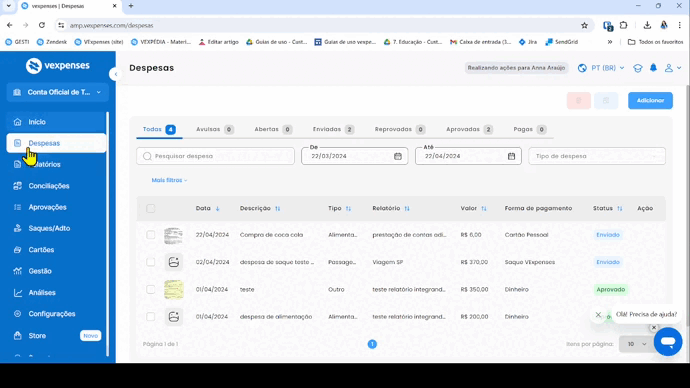Open Aprovações in the sidebar
The image size is (690, 388).
(x=56, y=207)
